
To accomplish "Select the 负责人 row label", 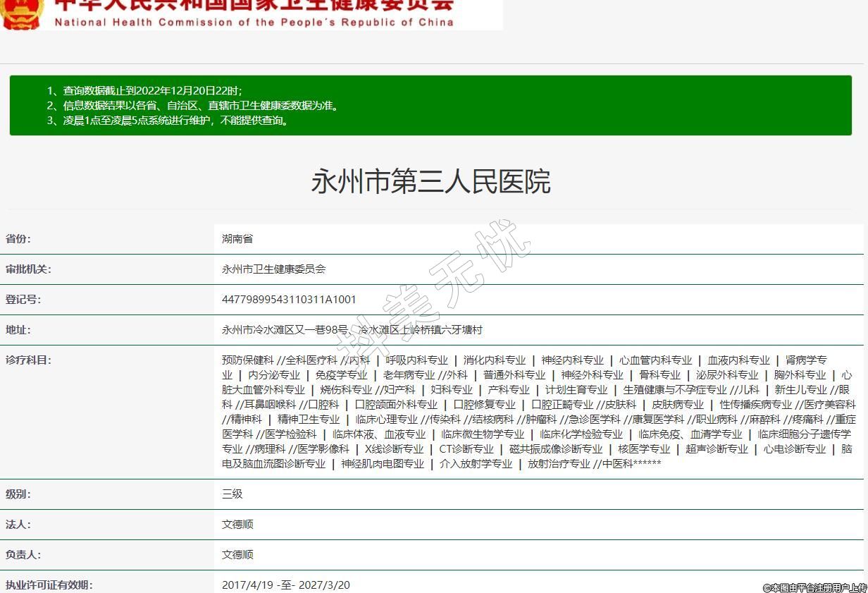I will 23,555.
